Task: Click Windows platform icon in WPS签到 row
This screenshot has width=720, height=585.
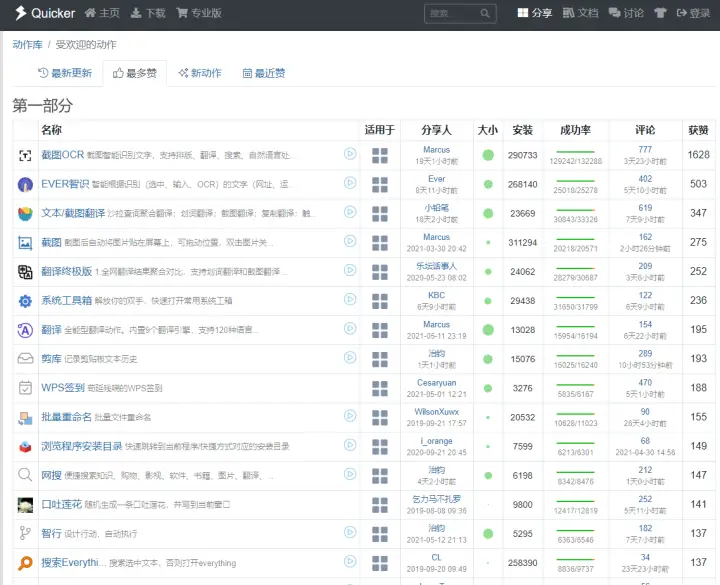Action: pyautogui.click(x=380, y=388)
